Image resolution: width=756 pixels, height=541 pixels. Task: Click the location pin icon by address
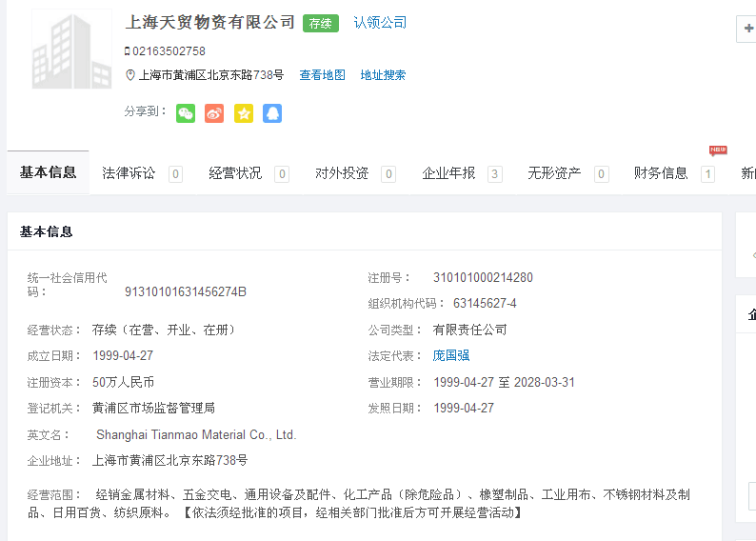[130, 75]
